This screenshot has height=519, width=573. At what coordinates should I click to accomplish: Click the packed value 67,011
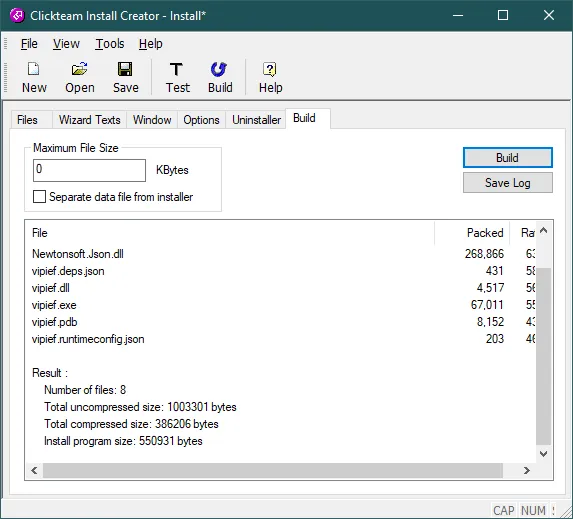(487, 305)
